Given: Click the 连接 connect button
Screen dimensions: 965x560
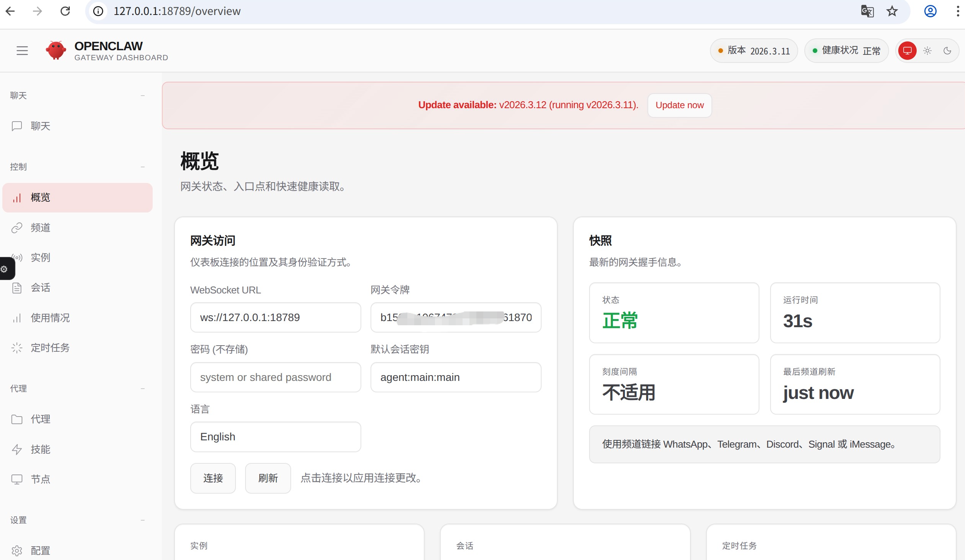Looking at the screenshot, I should tap(213, 478).
